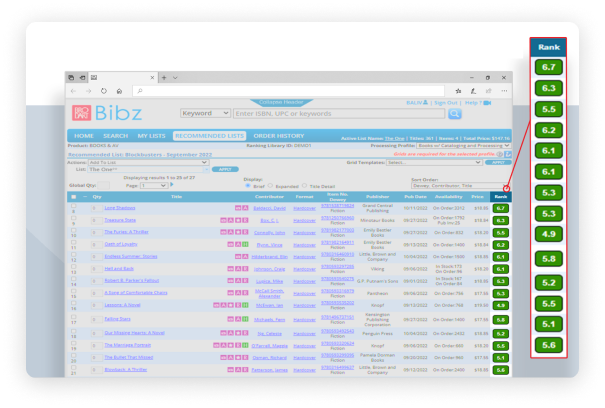Click the browser forward arrow

pyautogui.click(x=88, y=91)
